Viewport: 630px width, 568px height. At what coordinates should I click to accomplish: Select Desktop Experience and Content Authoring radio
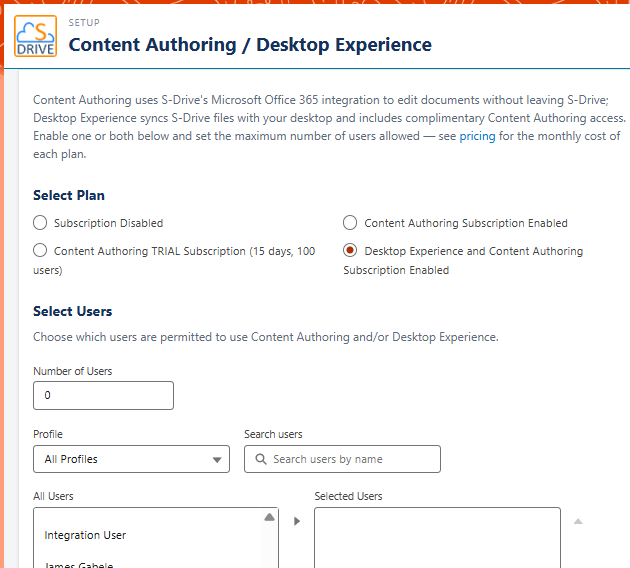click(350, 251)
